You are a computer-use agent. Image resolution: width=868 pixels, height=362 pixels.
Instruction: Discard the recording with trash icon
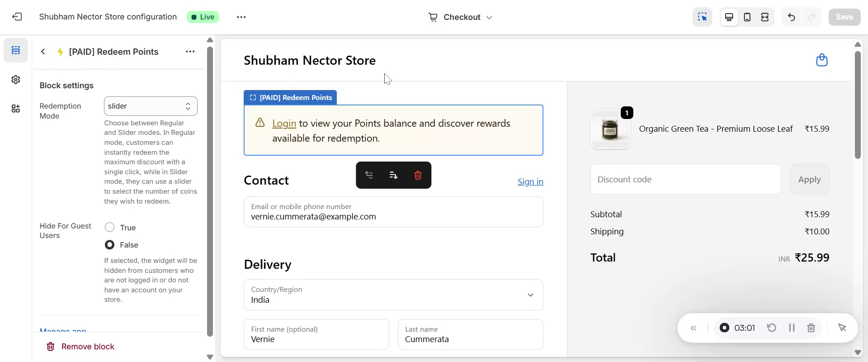click(x=811, y=328)
